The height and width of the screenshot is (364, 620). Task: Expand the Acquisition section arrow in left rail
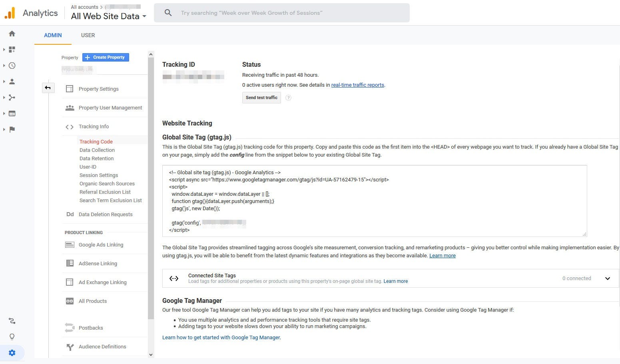pos(4,97)
